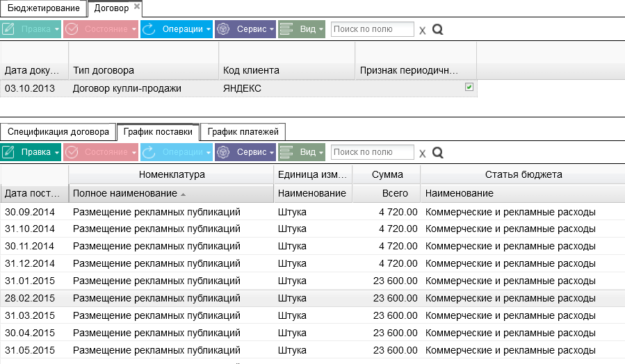The image size is (625, 364).
Task: Open the Спецификация договора tab
Action: tap(58, 132)
